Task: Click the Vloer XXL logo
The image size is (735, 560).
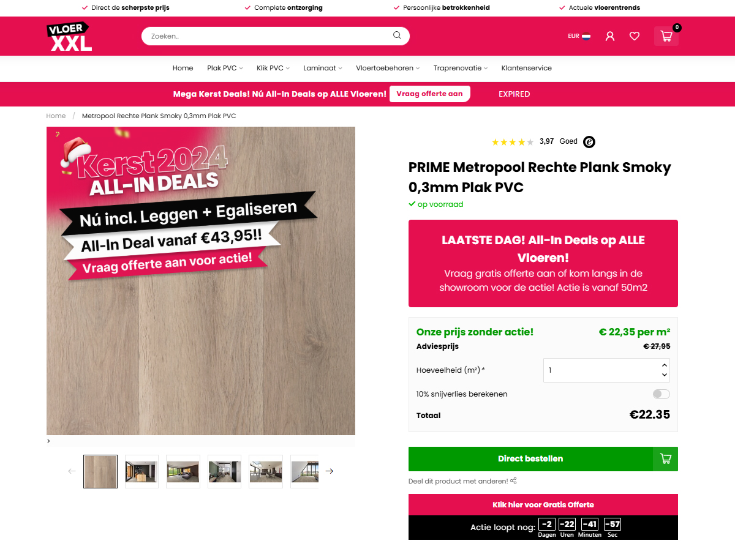Action: (69, 36)
